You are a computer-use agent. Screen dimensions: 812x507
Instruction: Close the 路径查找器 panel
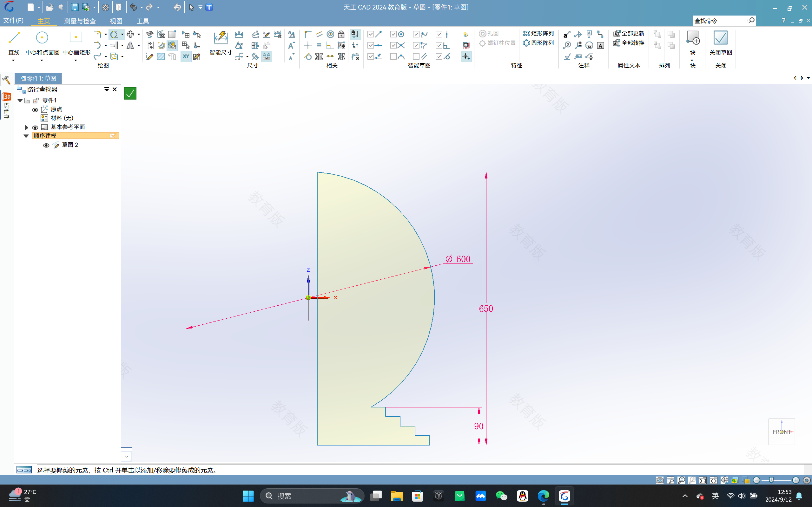point(115,89)
